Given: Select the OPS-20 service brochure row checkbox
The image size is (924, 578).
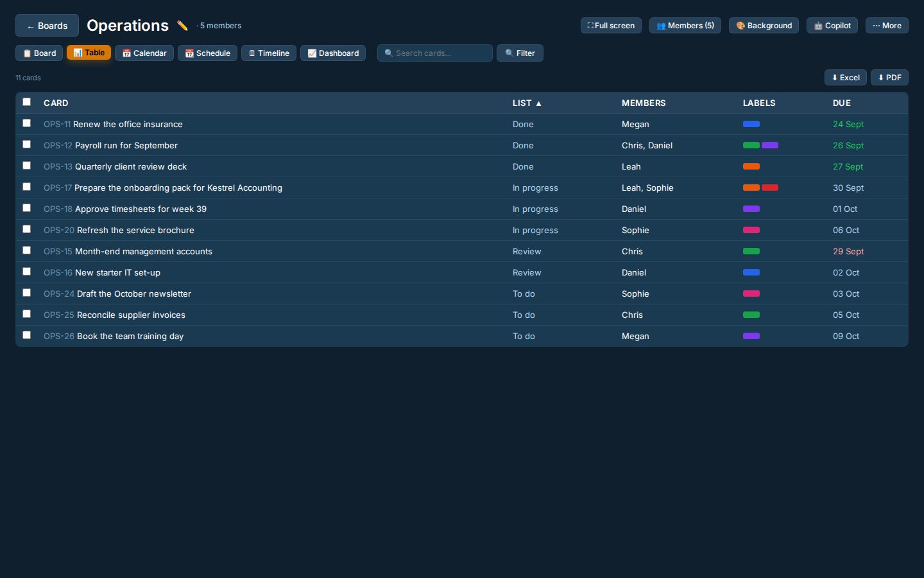Looking at the screenshot, I should point(26,229).
